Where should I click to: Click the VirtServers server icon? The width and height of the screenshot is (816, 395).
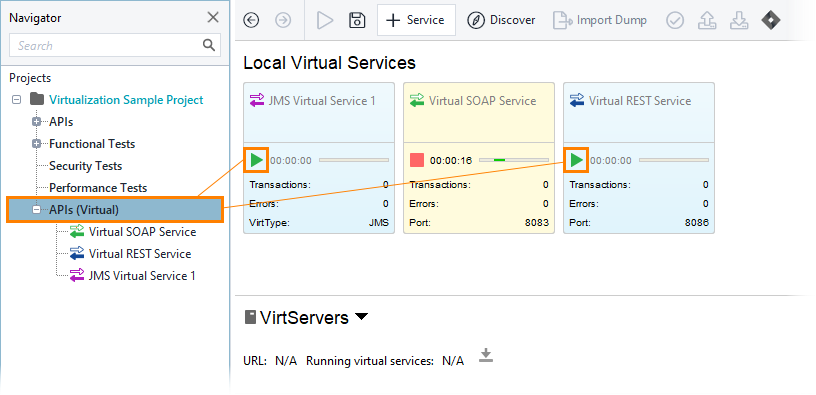[250, 317]
